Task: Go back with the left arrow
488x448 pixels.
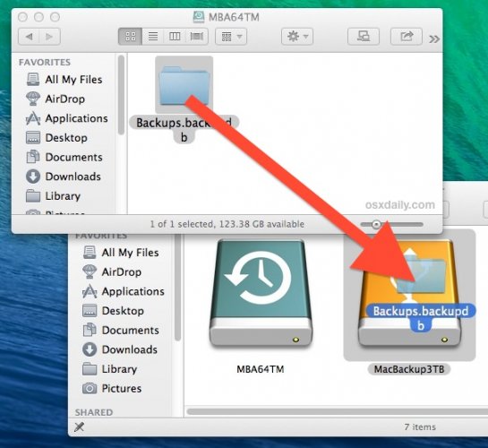Action: (x=29, y=37)
